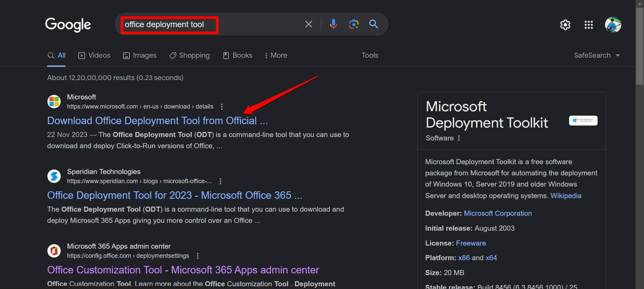Select the All results tab
Image resolution: width=644 pixels, height=289 pixels.
56,55
